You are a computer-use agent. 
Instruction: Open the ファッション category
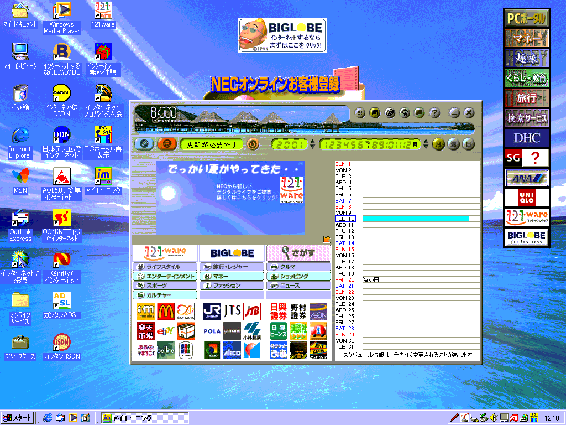232,286
